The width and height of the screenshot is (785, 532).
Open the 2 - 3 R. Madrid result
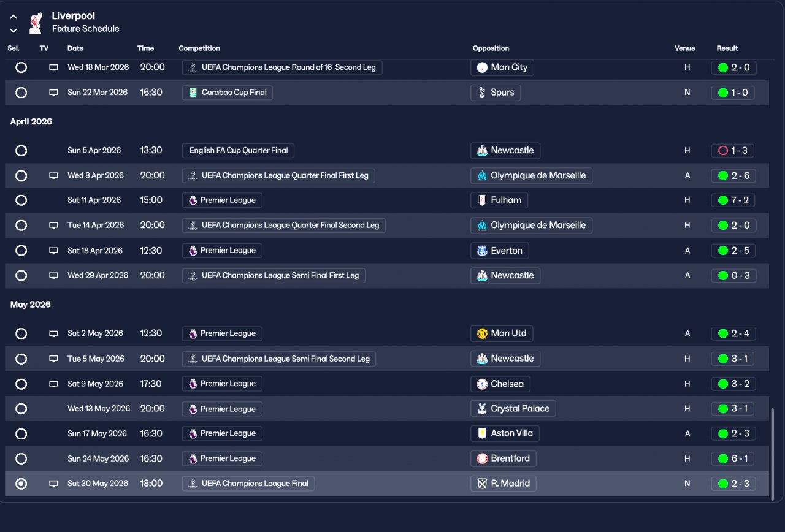pyautogui.click(x=733, y=484)
